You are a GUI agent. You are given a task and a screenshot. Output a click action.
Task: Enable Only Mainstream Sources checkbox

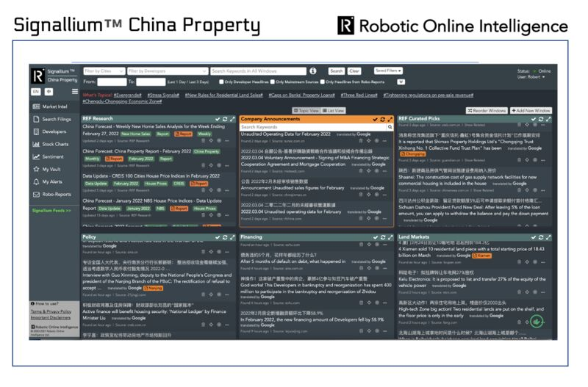[x=273, y=82]
